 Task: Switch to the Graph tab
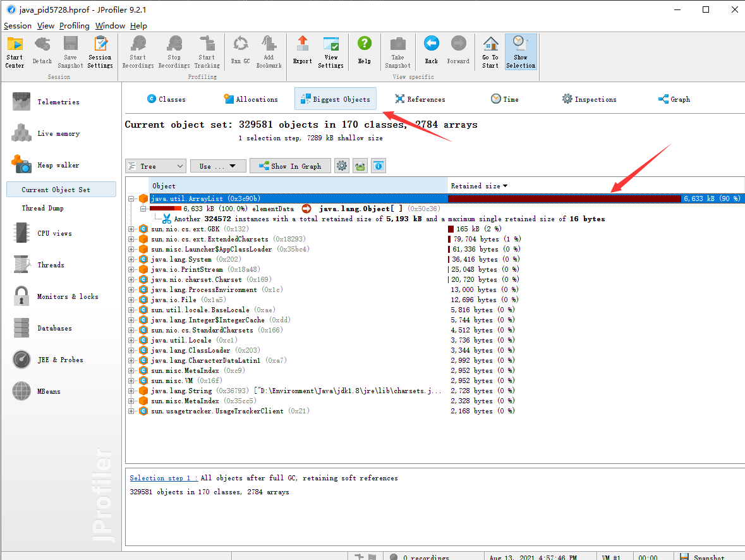tap(674, 99)
